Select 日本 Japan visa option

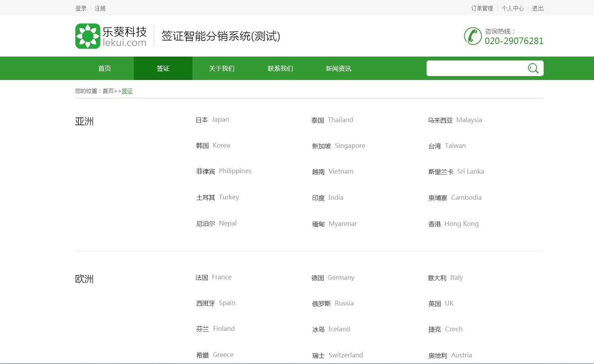click(212, 119)
